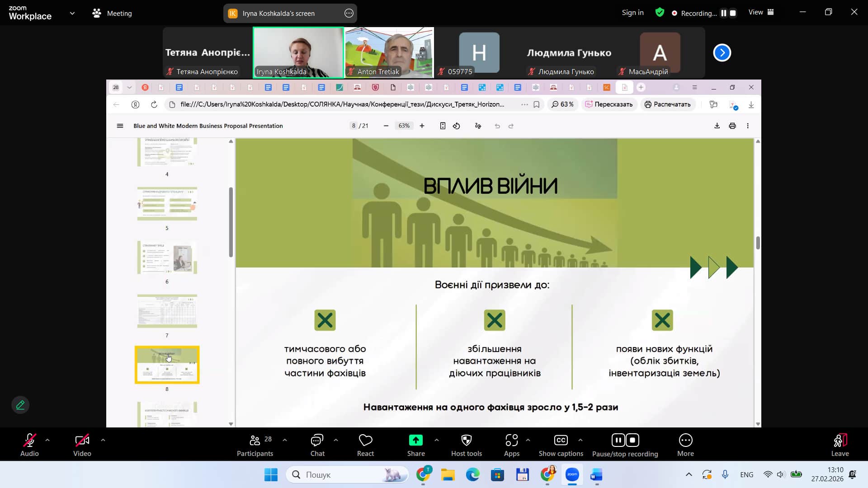Click the React heart icon

[365, 440]
